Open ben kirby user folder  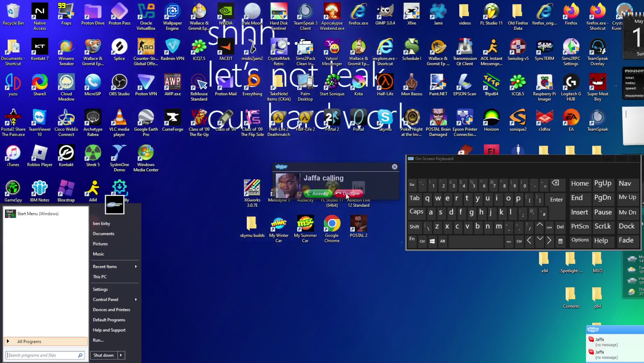coord(101,224)
